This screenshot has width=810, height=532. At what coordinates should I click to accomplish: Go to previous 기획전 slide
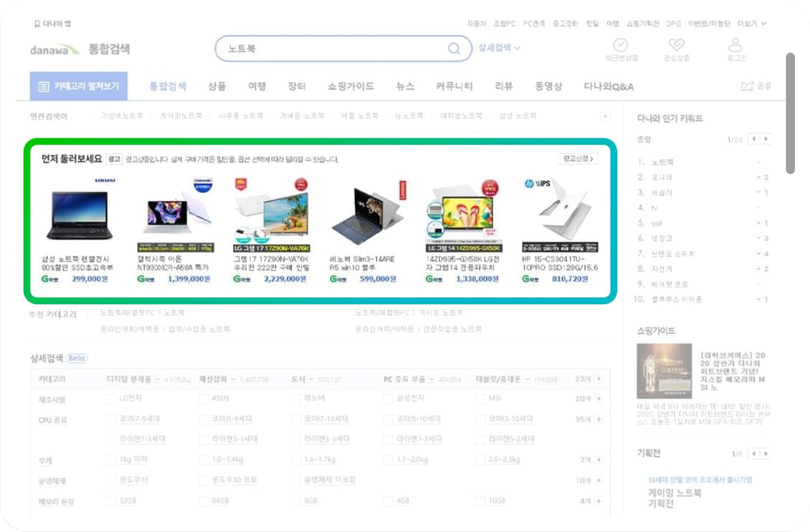coord(755,454)
